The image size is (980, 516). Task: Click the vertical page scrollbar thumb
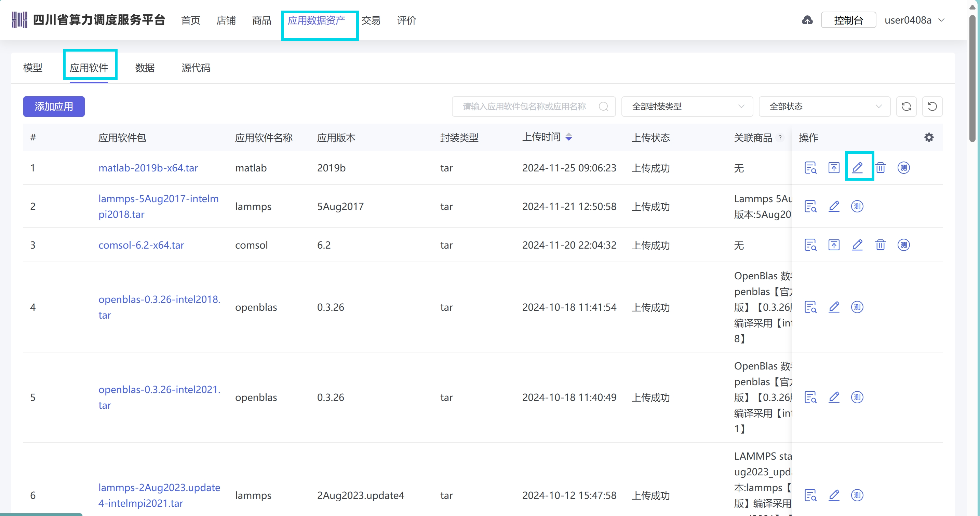tap(973, 78)
